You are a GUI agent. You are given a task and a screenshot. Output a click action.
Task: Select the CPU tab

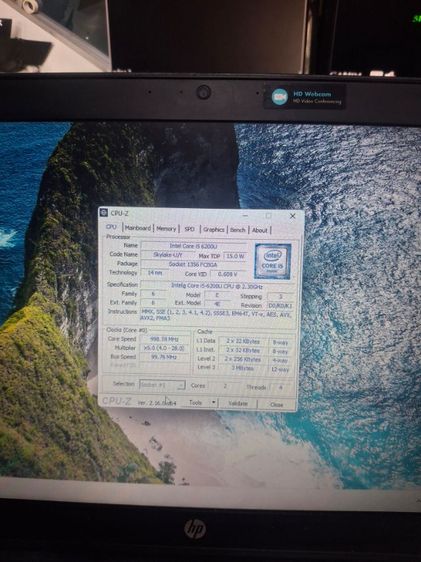click(x=111, y=227)
